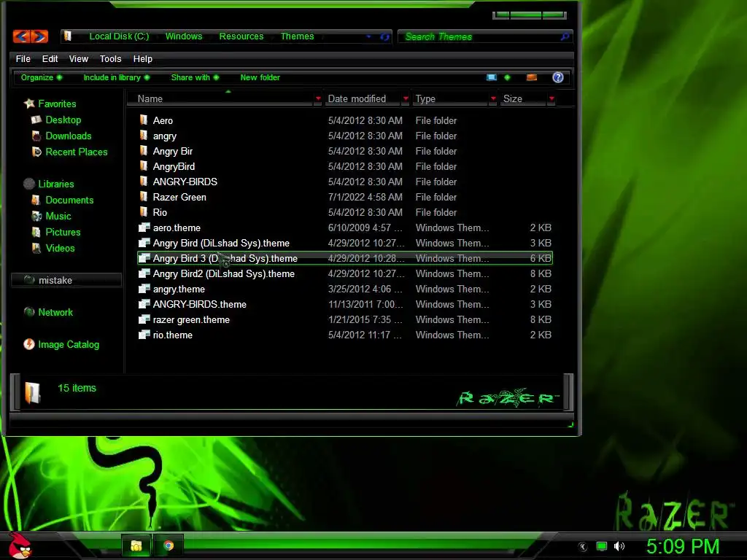Click the Music library icon
This screenshot has width=747, height=560.
tap(36, 216)
